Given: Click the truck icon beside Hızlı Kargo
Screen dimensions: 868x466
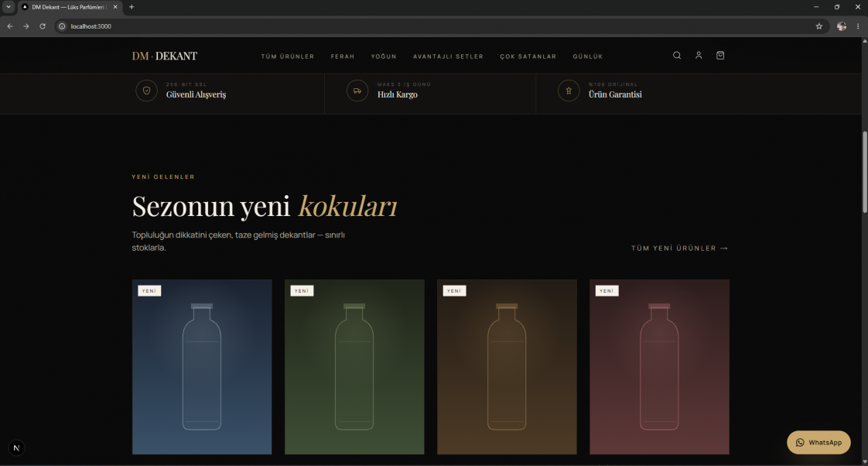Looking at the screenshot, I should [x=357, y=91].
